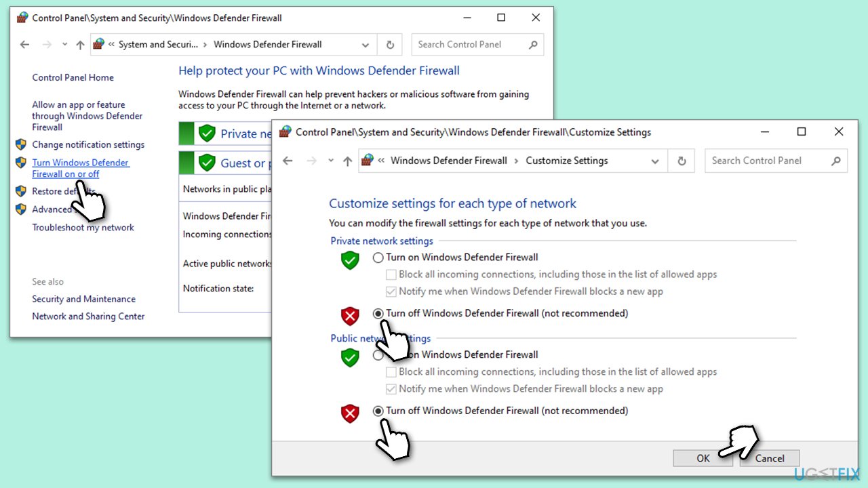Click the magnifier icon in the Customize Settings search box
Screen dimensions: 868x488
coord(835,161)
